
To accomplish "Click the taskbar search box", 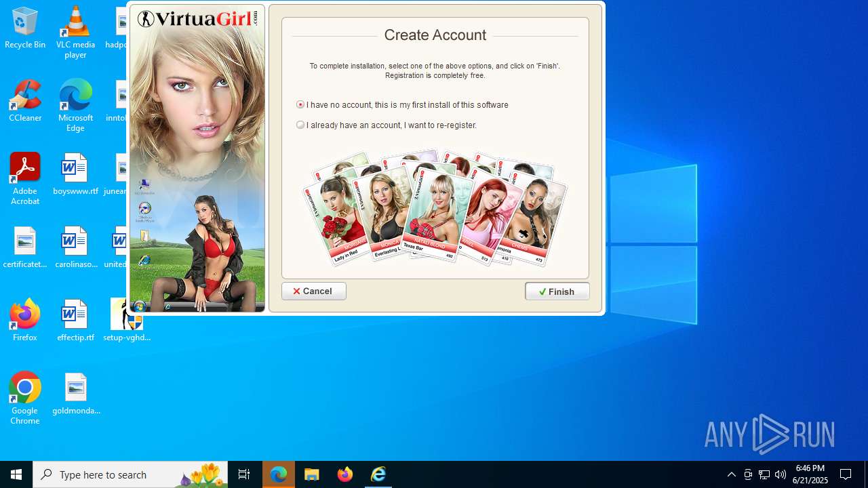I will (x=130, y=474).
